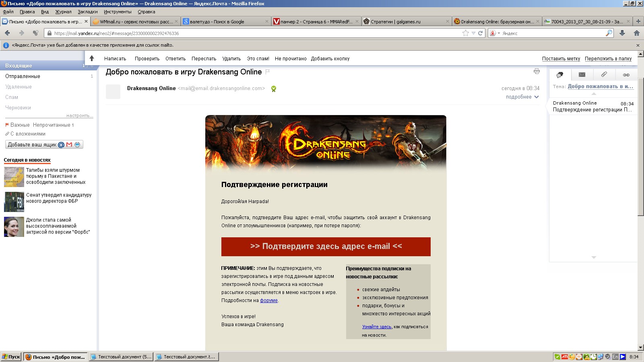This screenshot has width=644, height=362.
Task: Print the letter using the printer icon
Action: (537, 71)
